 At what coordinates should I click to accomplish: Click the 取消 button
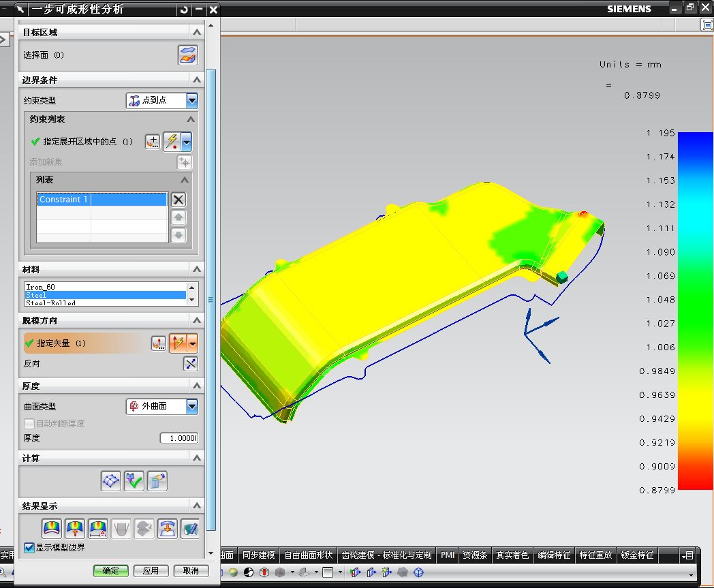coord(191,571)
